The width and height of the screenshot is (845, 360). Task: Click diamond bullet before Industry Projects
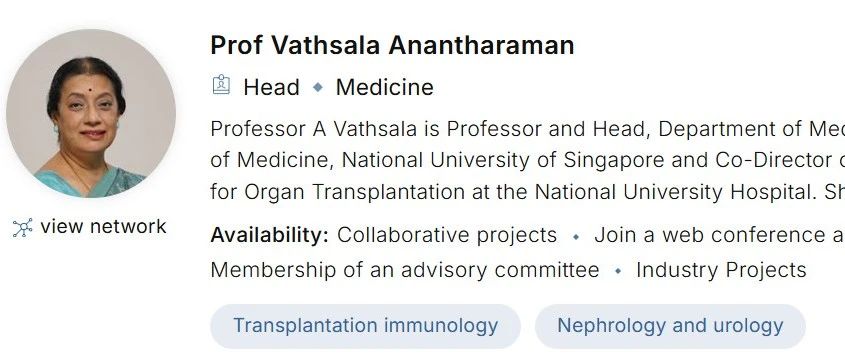click(618, 271)
